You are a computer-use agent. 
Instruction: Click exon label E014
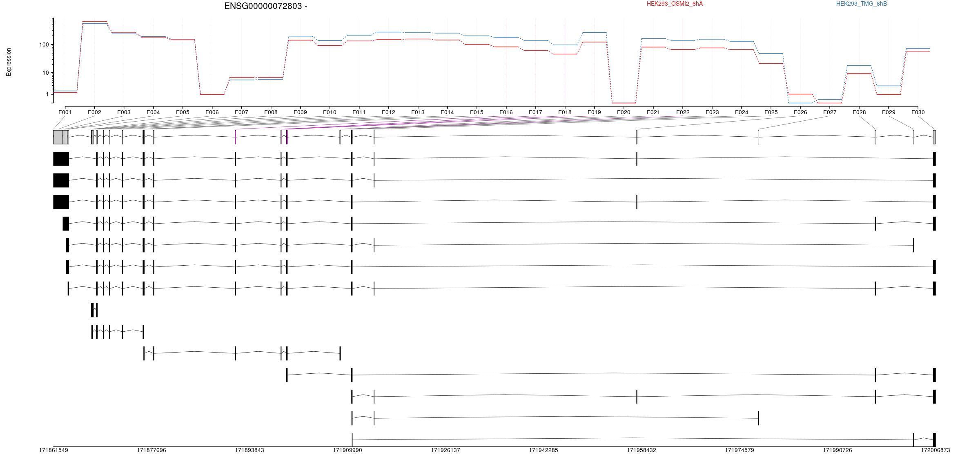(x=447, y=112)
